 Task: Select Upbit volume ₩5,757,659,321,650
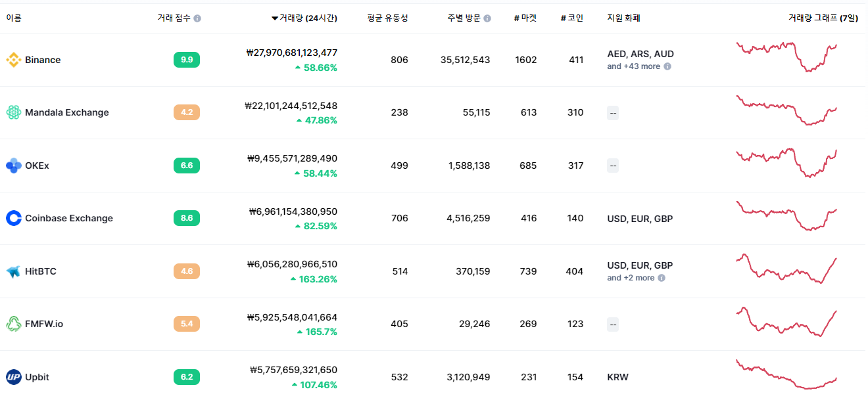point(293,370)
